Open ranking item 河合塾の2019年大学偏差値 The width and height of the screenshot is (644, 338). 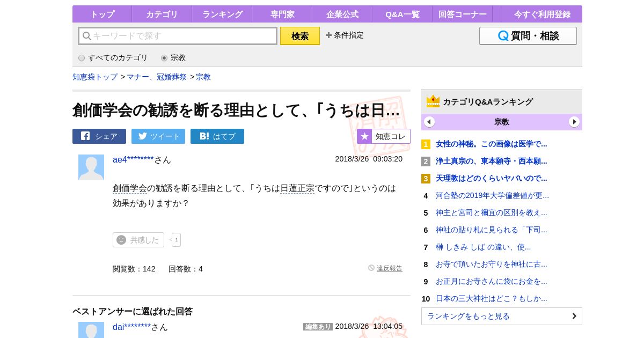pyautogui.click(x=493, y=195)
